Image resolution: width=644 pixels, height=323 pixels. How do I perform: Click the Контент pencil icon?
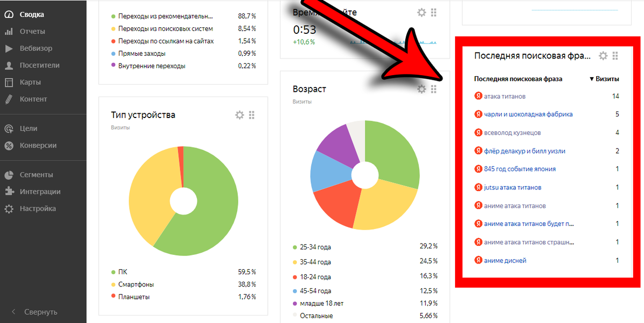[9, 99]
